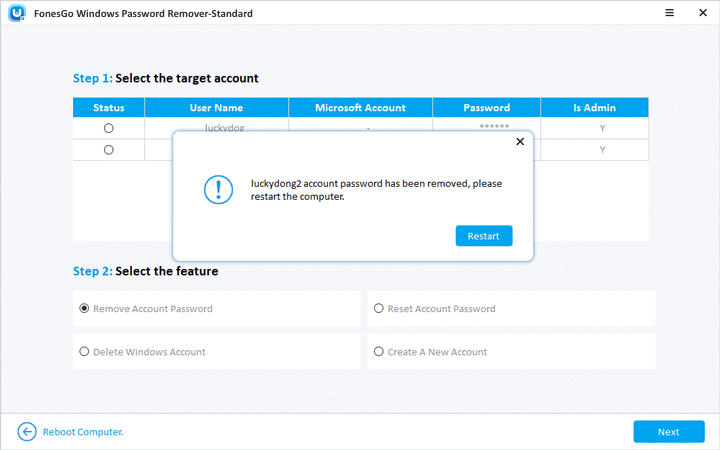Select the luckydog account radio button
Screen dimensions: 720x450
(108, 128)
